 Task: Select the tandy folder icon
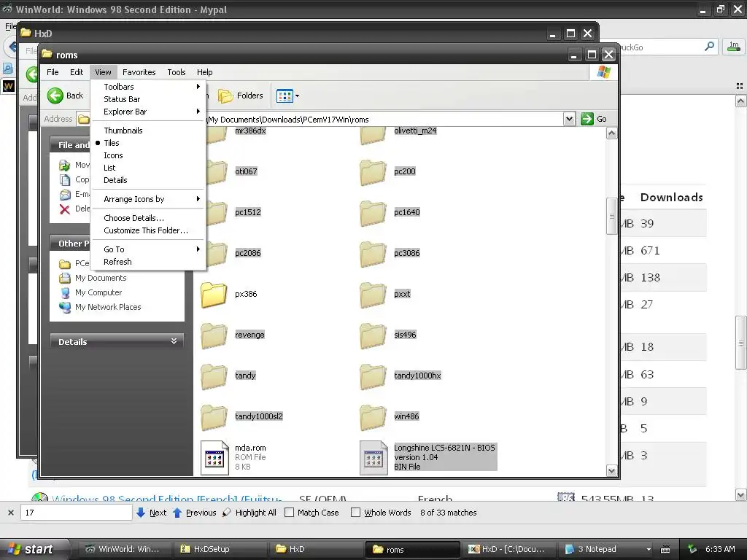point(214,376)
